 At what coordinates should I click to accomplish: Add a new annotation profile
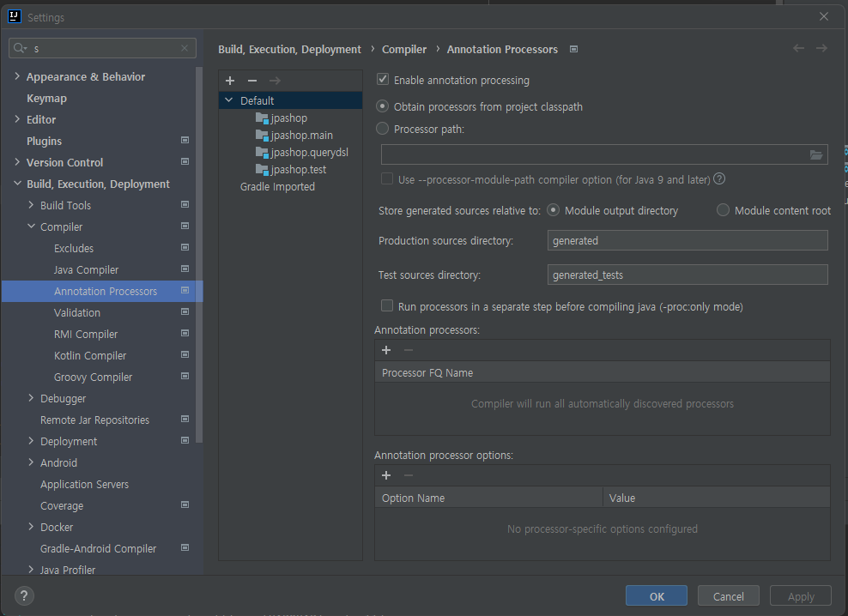pyautogui.click(x=230, y=81)
